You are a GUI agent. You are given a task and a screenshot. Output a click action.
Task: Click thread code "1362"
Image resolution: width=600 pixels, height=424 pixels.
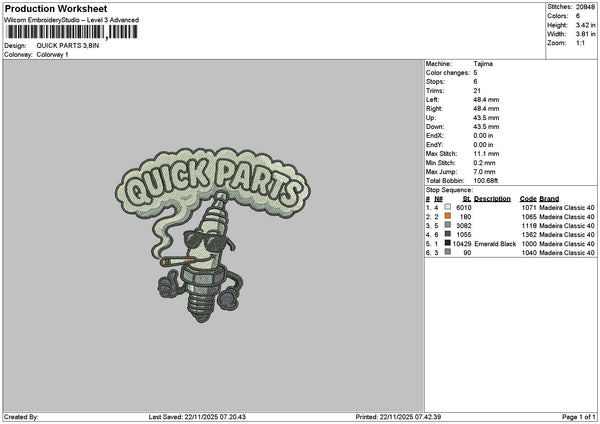(529, 235)
